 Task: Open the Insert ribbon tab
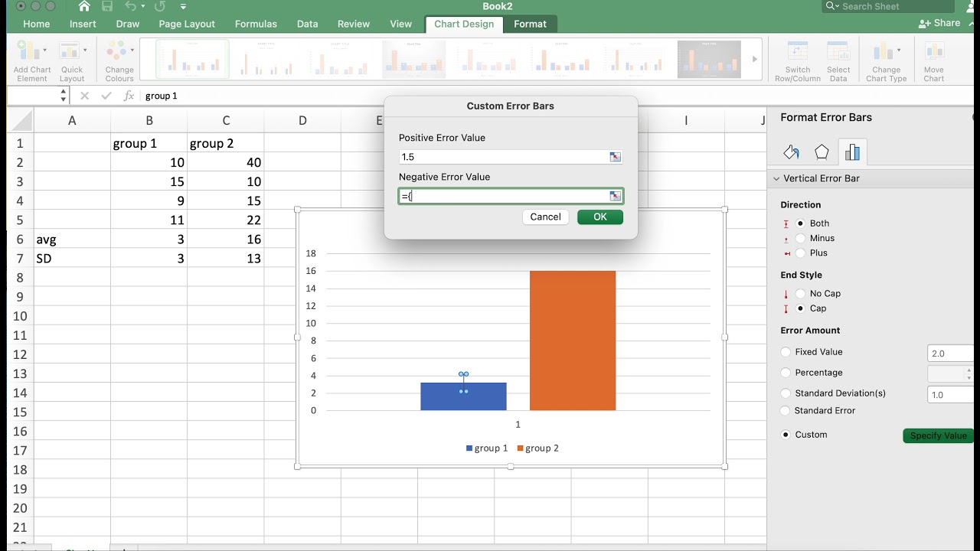[83, 24]
